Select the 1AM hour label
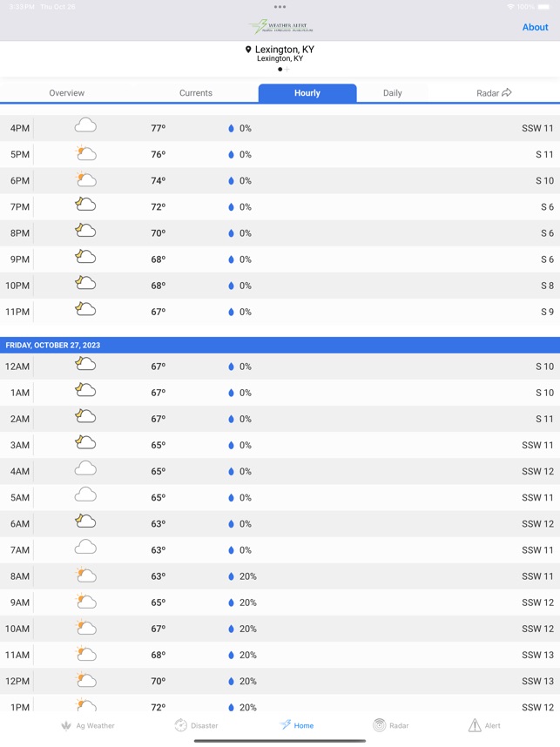560x747 pixels. pos(20,393)
